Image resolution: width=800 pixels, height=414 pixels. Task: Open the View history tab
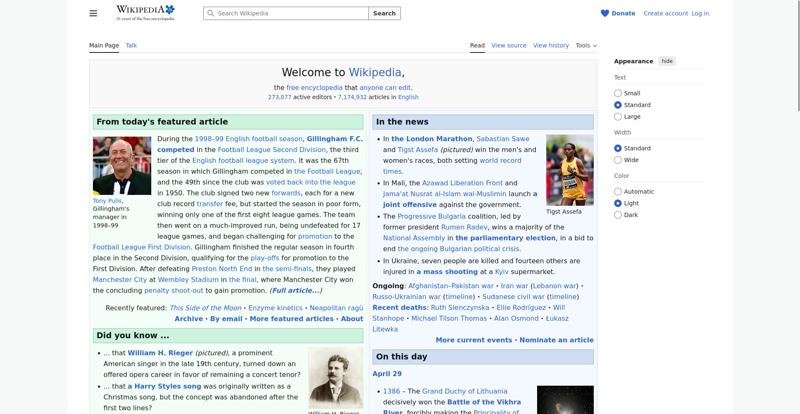coord(551,45)
